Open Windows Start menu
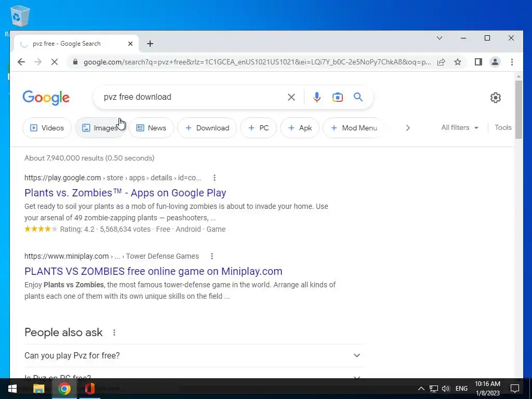Viewport: 532px width, 399px height. (12, 389)
